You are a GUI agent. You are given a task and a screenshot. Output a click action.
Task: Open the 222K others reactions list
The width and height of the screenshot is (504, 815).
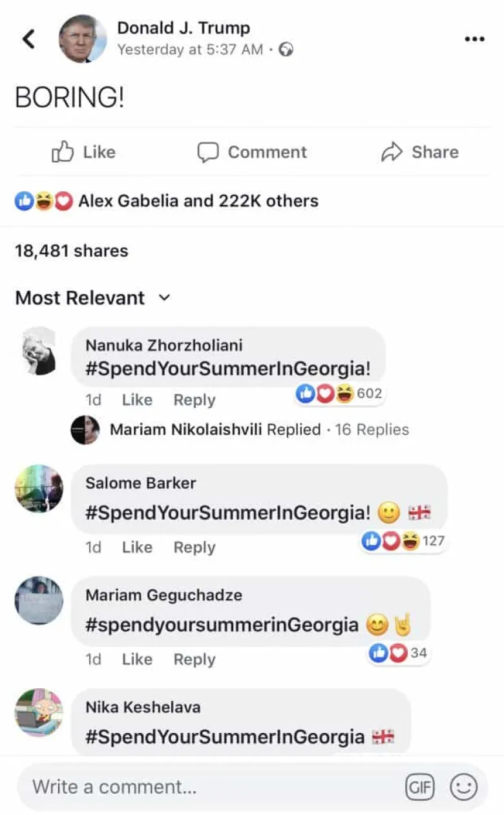point(198,201)
